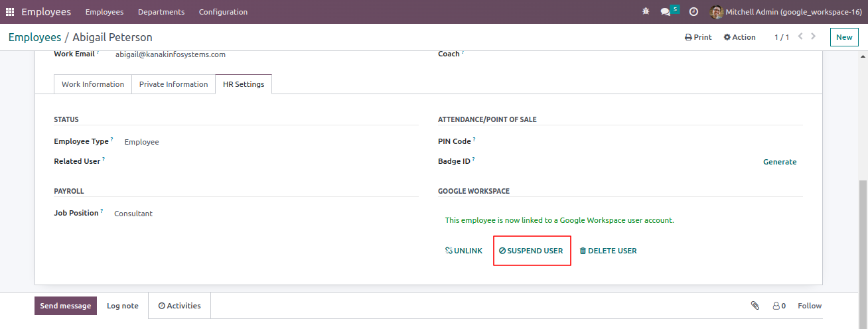Image resolution: width=868 pixels, height=329 pixels.
Task: Click the linked account status message
Action: click(559, 220)
